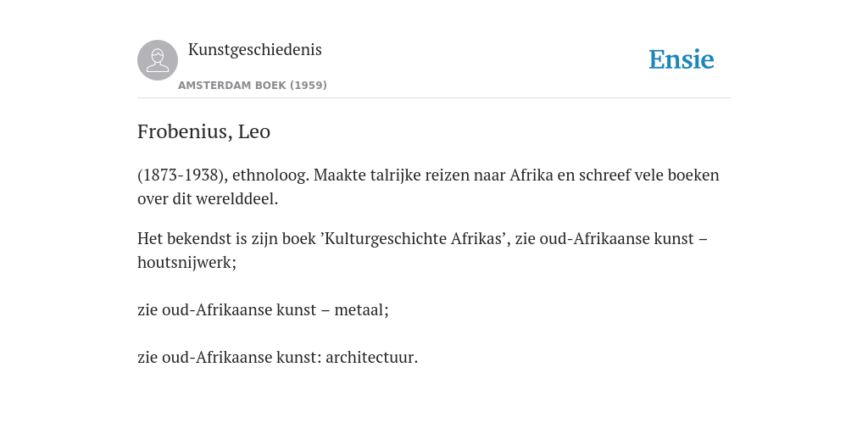Click the Frobenius, Leo heading
Image resolution: width=868 pixels, height=434 pixels.
(x=203, y=131)
